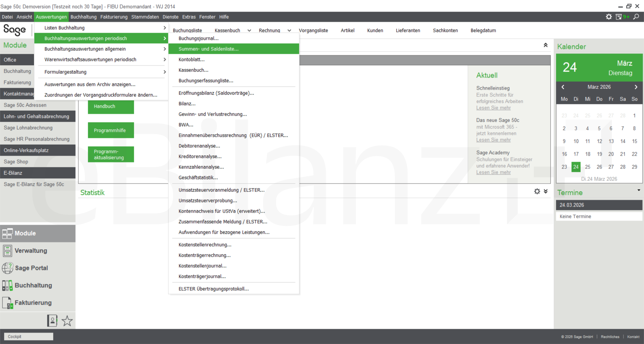The width and height of the screenshot is (644, 344).
Task: Open the Module navigation section
Action: (38, 233)
